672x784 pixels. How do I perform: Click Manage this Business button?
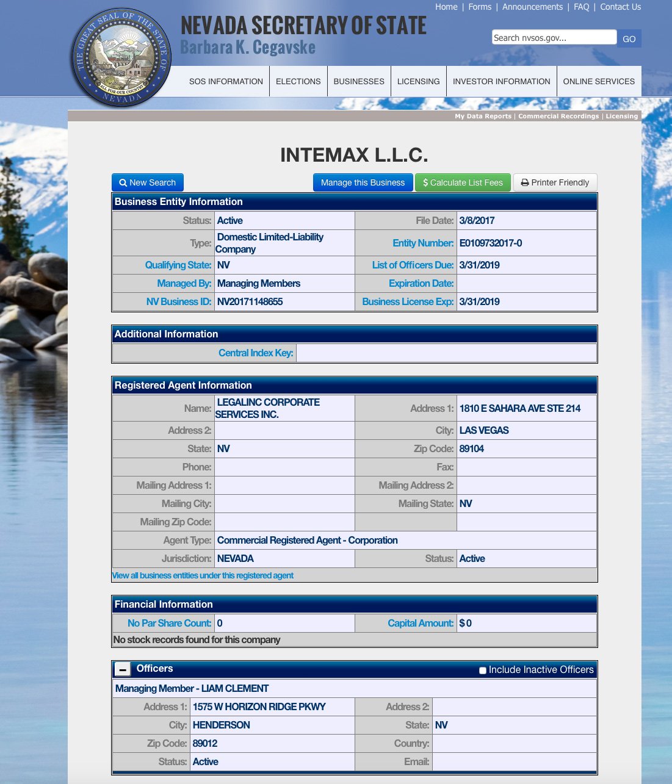[x=363, y=182]
